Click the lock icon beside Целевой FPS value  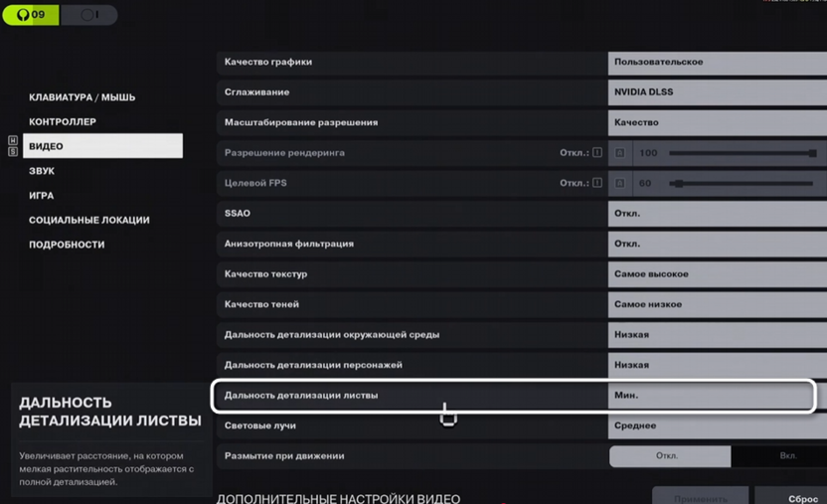[620, 183]
